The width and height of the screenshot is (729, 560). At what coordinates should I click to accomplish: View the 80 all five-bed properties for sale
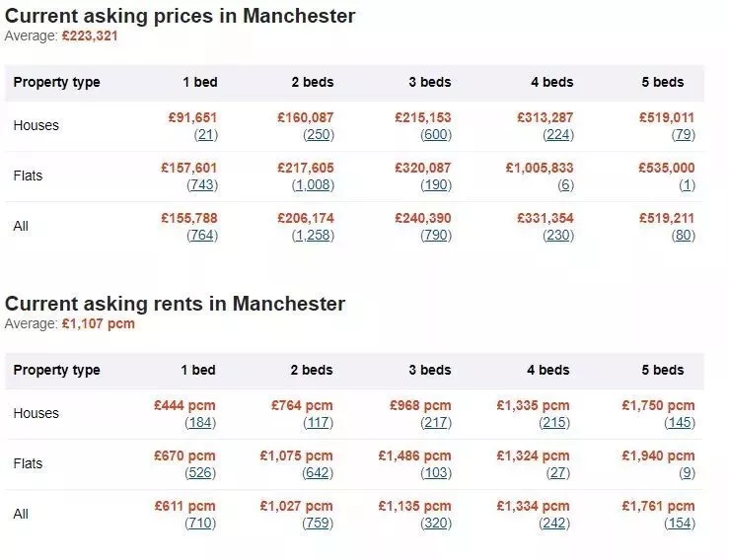(x=684, y=236)
